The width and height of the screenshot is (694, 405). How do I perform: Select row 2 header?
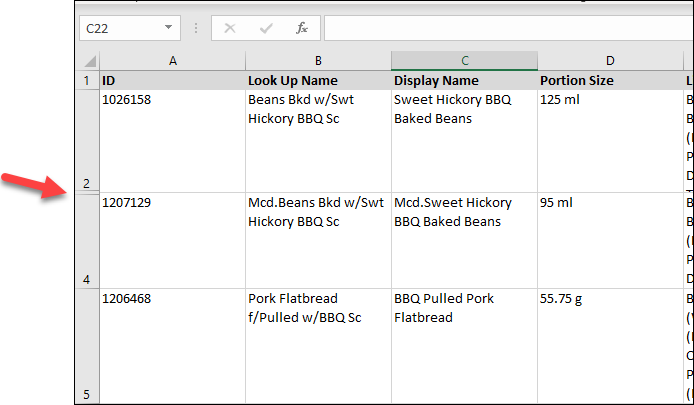tap(87, 140)
